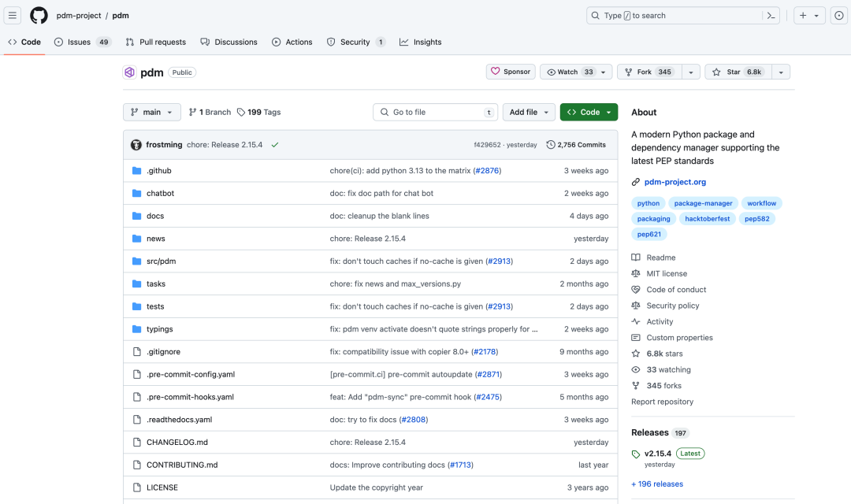Open the main branch selector dropdown
The height and width of the screenshot is (504, 851).
(x=152, y=113)
